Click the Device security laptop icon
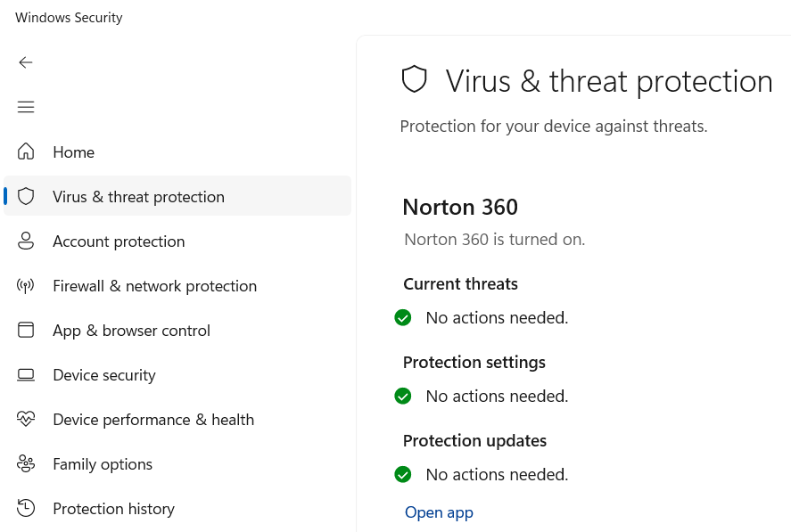 26,374
